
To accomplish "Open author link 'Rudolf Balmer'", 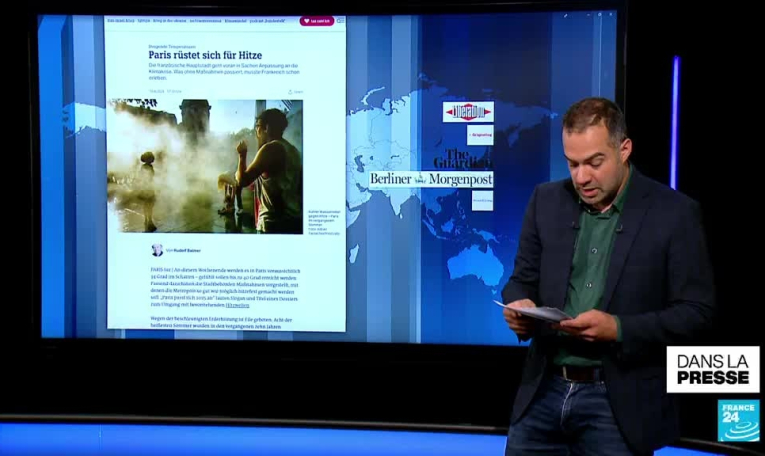I will tap(187, 250).
